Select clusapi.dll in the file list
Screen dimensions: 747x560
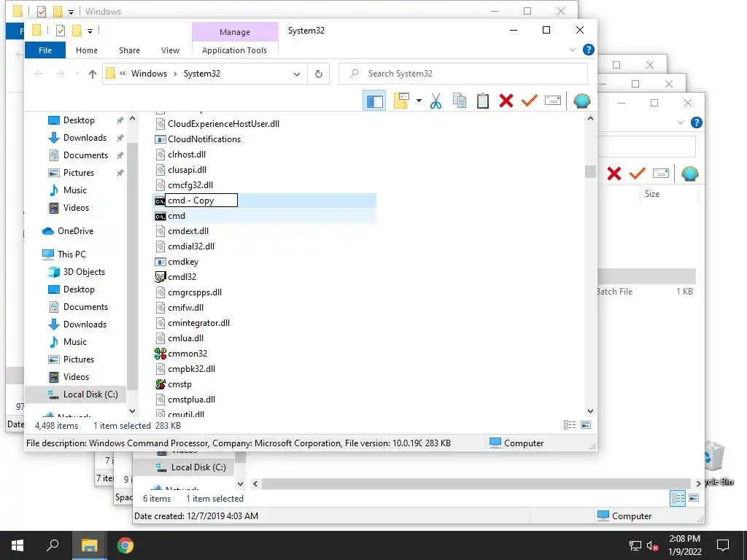point(187,169)
